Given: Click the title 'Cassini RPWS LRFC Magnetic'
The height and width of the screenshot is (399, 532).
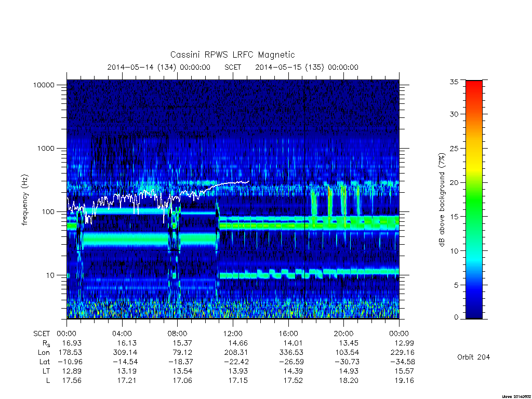Looking at the screenshot, I should point(232,55).
